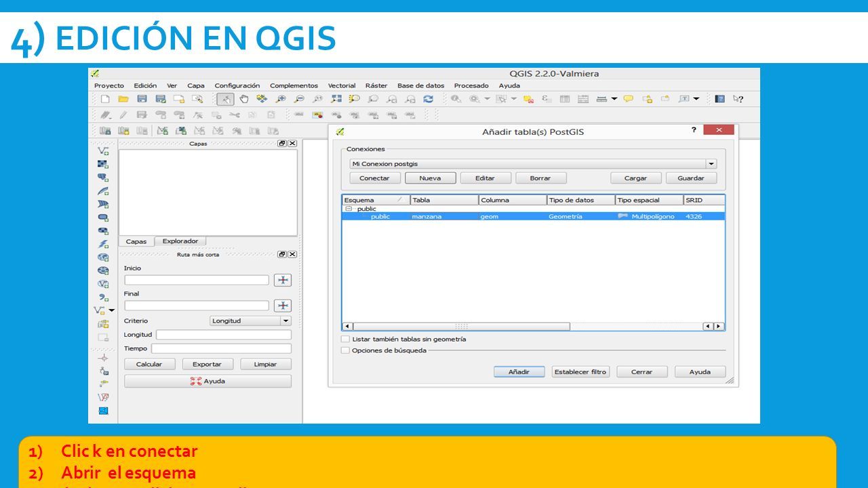This screenshot has height=488, width=868.
Task: Click the Add SpatiaLite Layer feather icon
Action: 103,191
